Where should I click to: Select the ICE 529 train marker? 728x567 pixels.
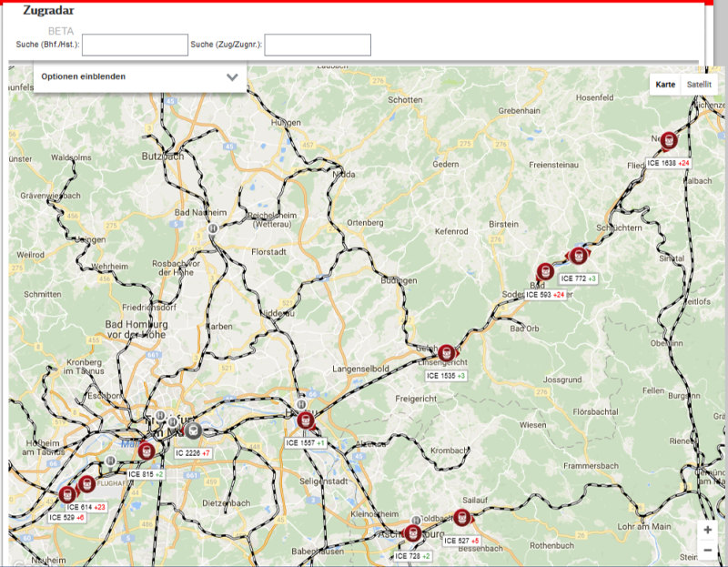click(68, 494)
